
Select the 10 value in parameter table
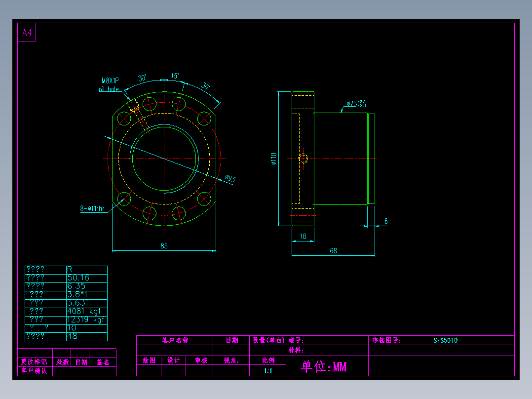pyautogui.click(x=72, y=328)
